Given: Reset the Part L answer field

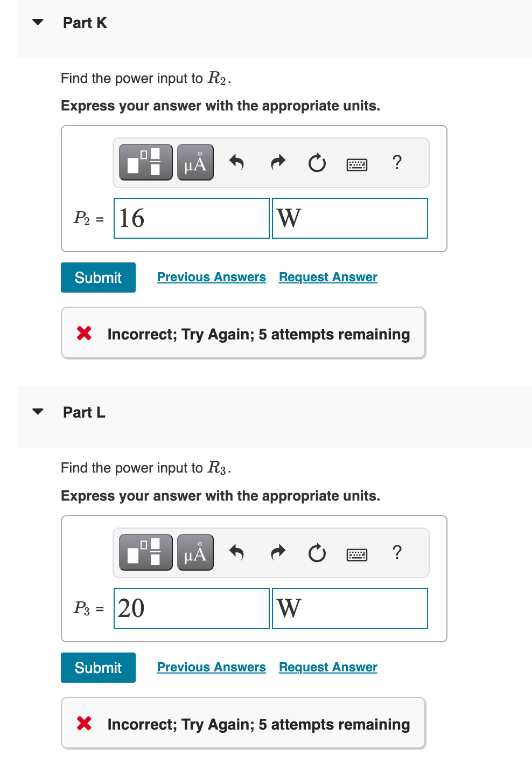Looking at the screenshot, I should point(317,553).
